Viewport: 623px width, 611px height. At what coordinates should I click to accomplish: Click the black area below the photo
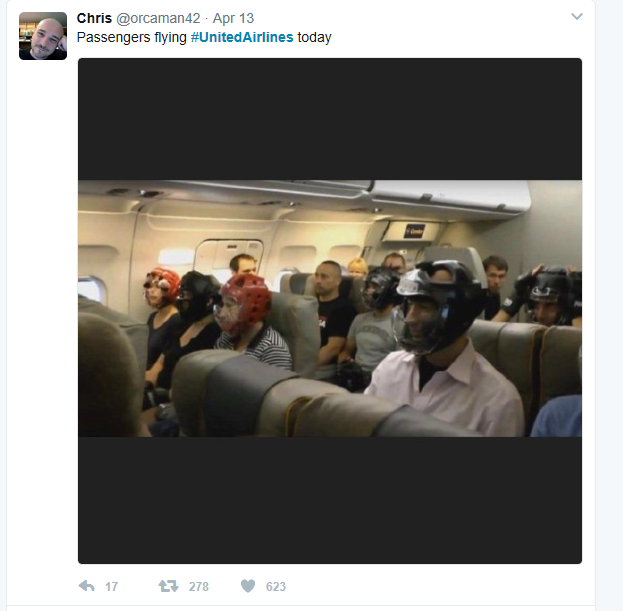pyautogui.click(x=330, y=500)
